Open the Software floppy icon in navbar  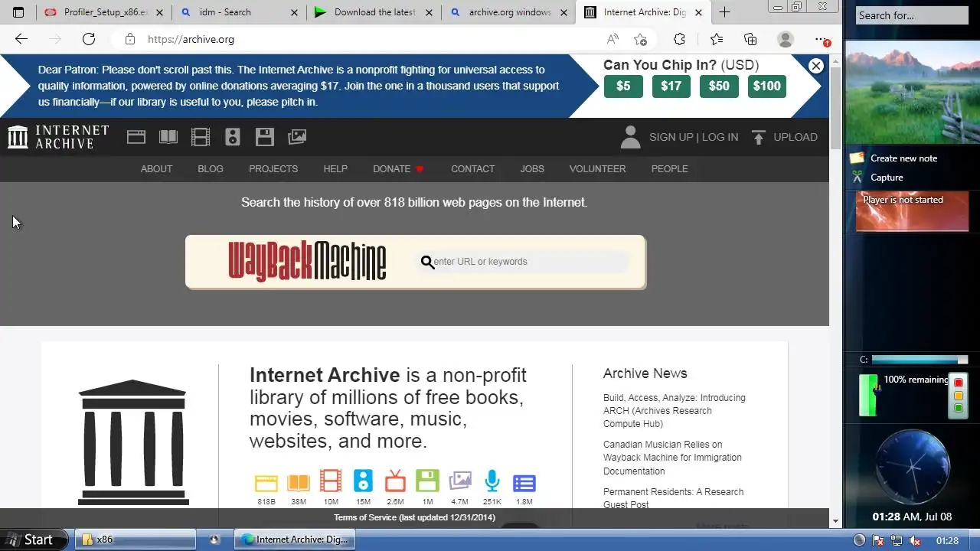tap(265, 137)
